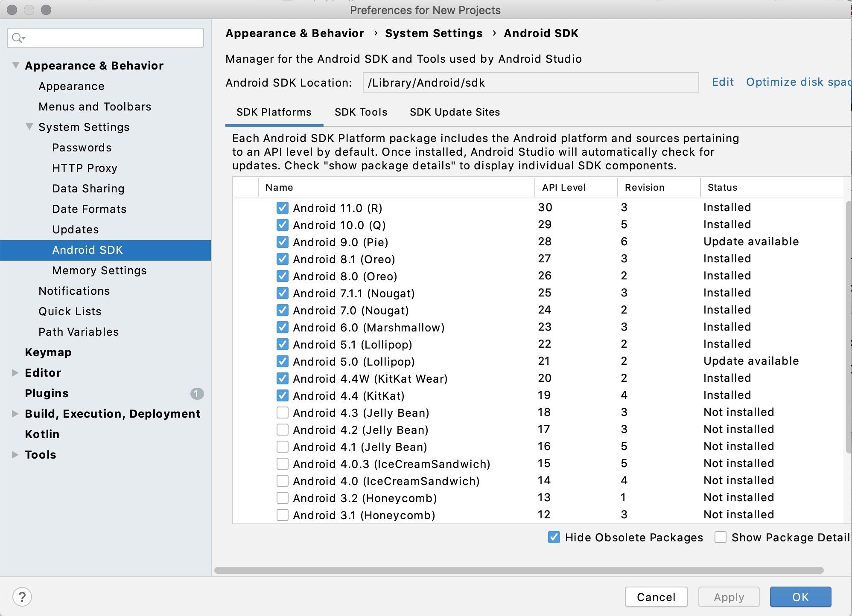
Task: Click breadcrumb arrow after Appearance & Behavior
Action: point(375,33)
